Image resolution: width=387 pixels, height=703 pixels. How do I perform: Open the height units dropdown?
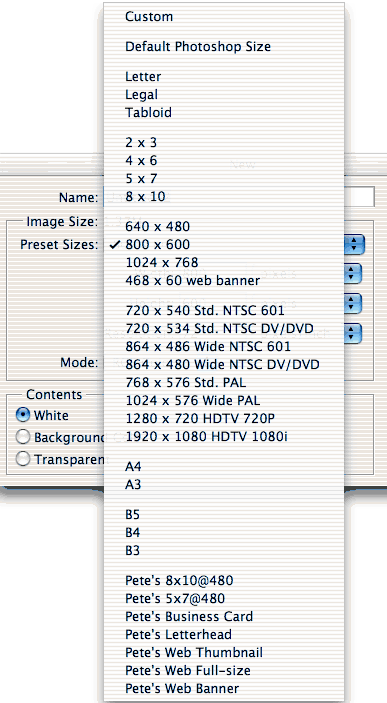(x=354, y=303)
